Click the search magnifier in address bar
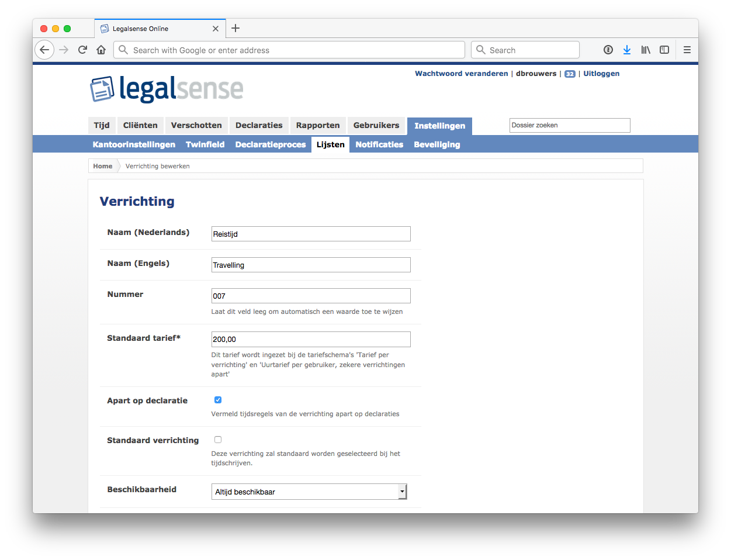Viewport: 731px width, 560px height. click(x=123, y=50)
